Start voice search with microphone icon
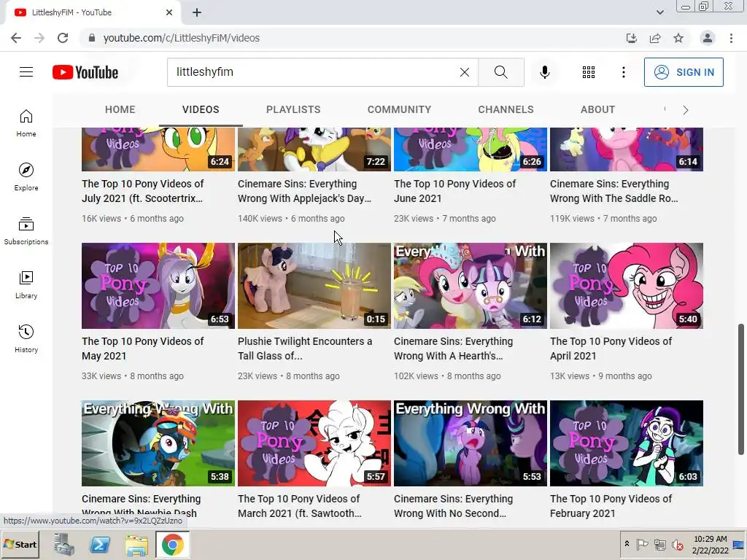The height and width of the screenshot is (560, 747). point(544,72)
